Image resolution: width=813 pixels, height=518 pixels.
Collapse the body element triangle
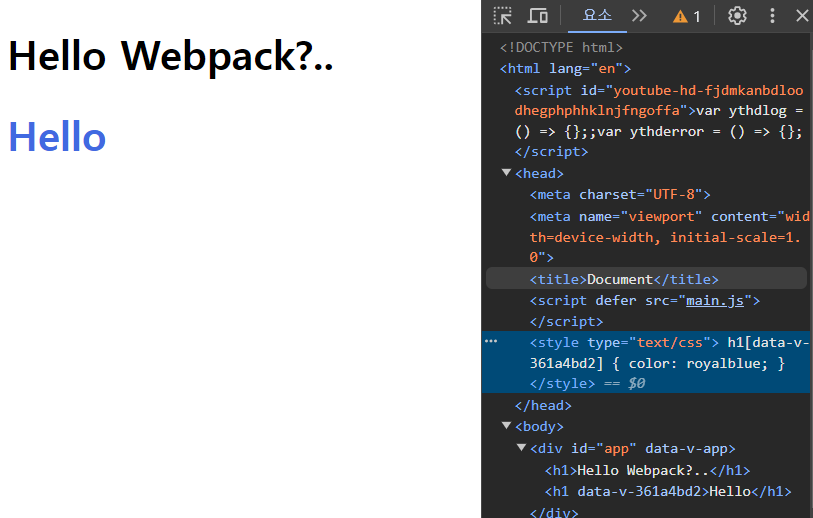(507, 426)
